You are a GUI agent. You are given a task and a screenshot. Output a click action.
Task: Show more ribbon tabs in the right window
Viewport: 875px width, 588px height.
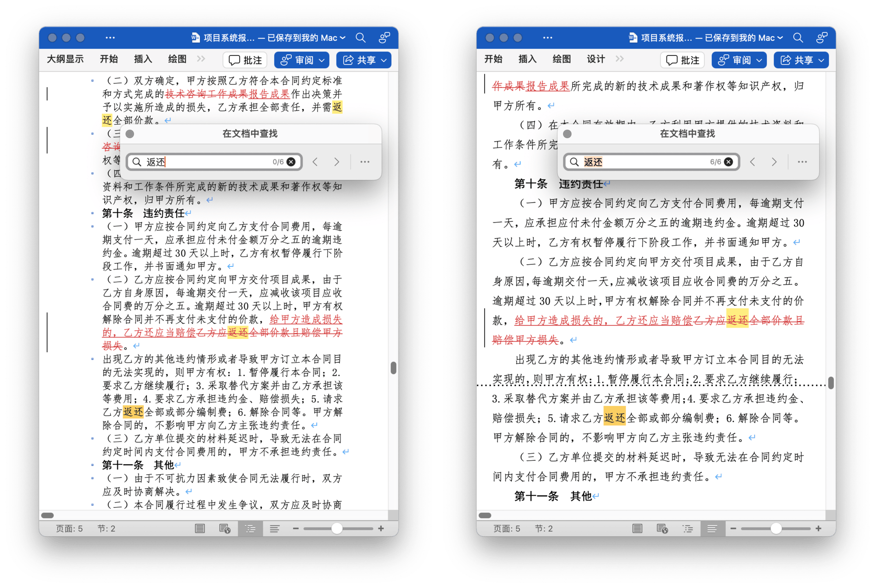[619, 59]
